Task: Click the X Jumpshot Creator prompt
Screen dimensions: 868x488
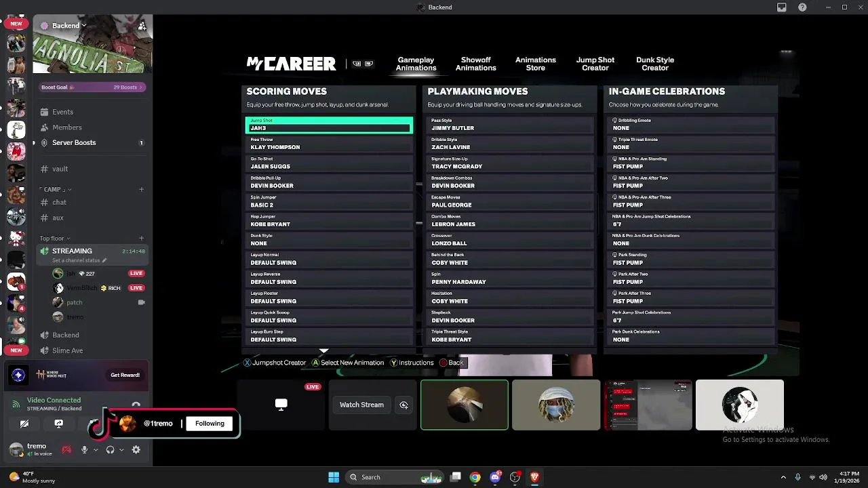Action: click(x=275, y=363)
